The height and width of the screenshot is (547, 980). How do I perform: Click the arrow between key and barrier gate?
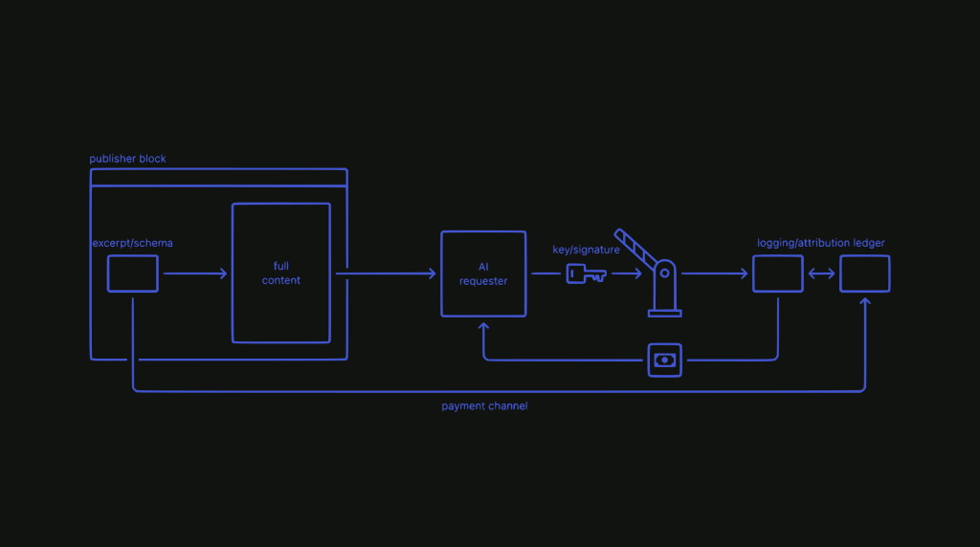(x=627, y=274)
